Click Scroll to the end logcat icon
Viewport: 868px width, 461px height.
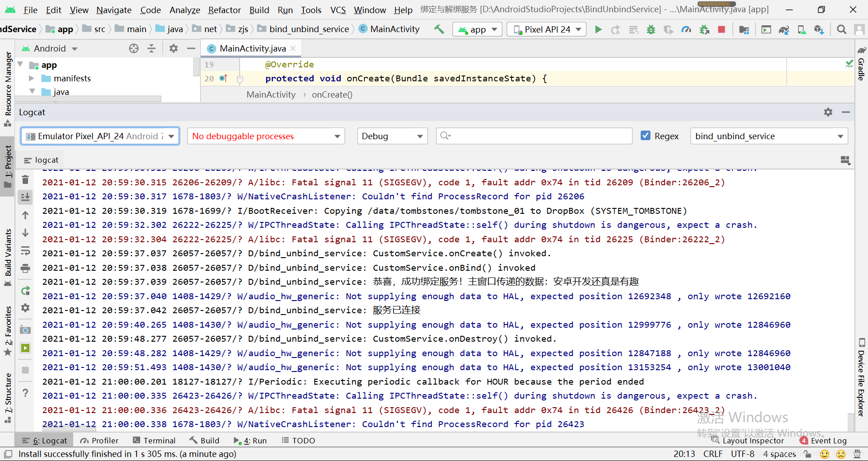25,197
